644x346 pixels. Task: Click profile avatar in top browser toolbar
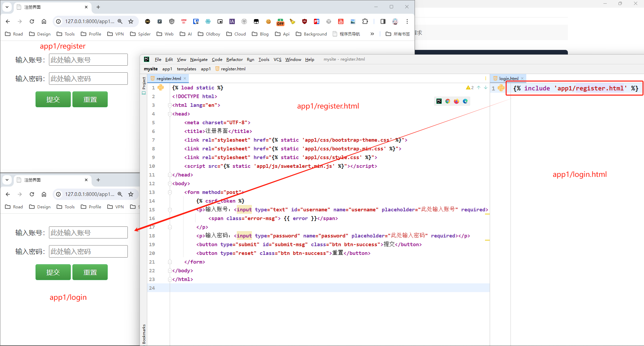tap(395, 21)
